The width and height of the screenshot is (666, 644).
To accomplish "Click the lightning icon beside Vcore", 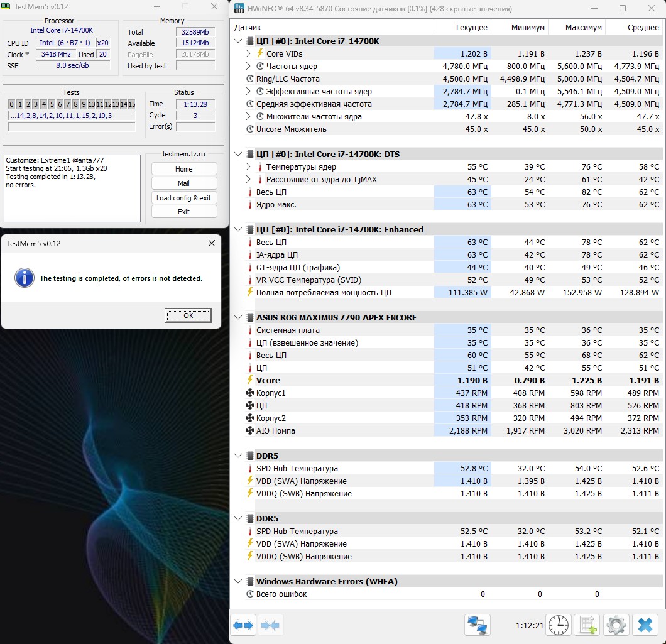I will tap(250, 380).
